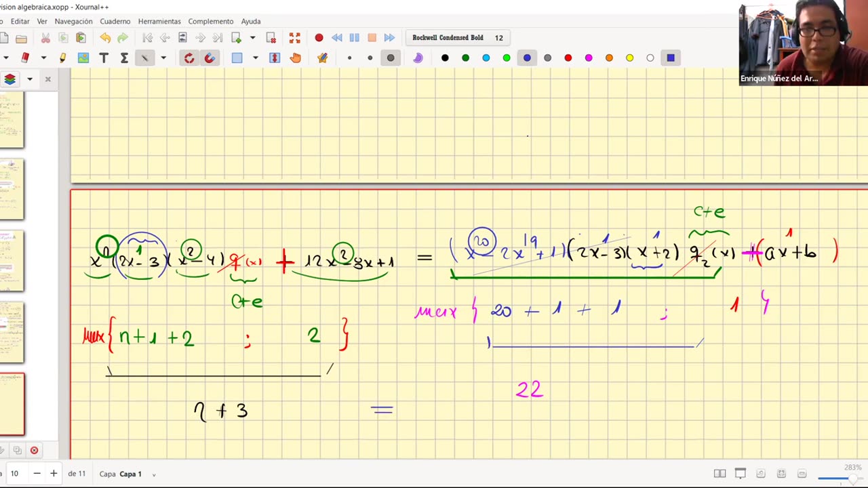Open the Editar menu

(20, 21)
